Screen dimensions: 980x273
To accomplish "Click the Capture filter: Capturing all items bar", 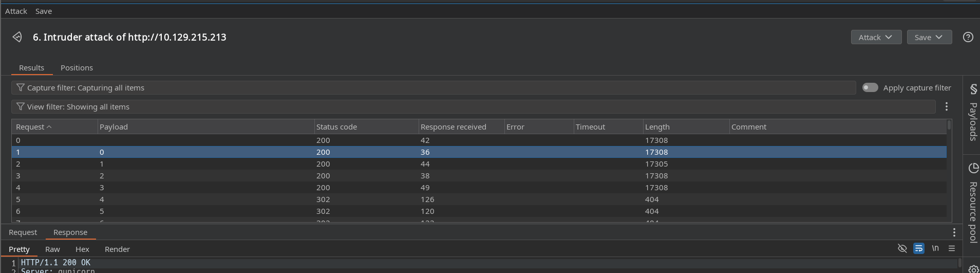I will 434,87.
